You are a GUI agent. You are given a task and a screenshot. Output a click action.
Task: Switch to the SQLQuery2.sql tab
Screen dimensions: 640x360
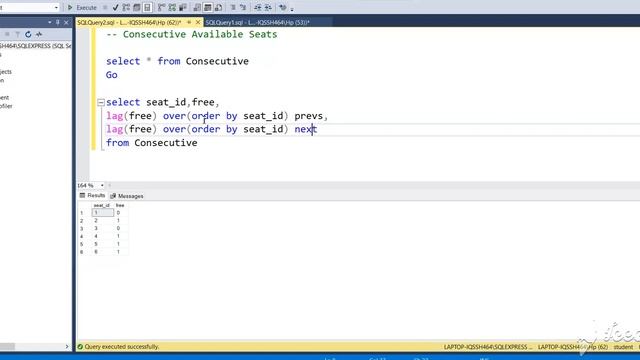[129, 22]
